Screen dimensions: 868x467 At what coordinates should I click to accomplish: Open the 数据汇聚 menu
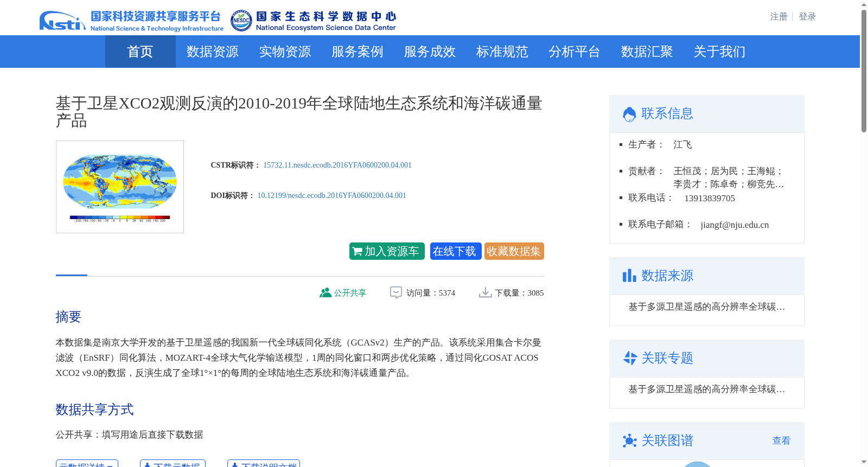pyautogui.click(x=647, y=52)
